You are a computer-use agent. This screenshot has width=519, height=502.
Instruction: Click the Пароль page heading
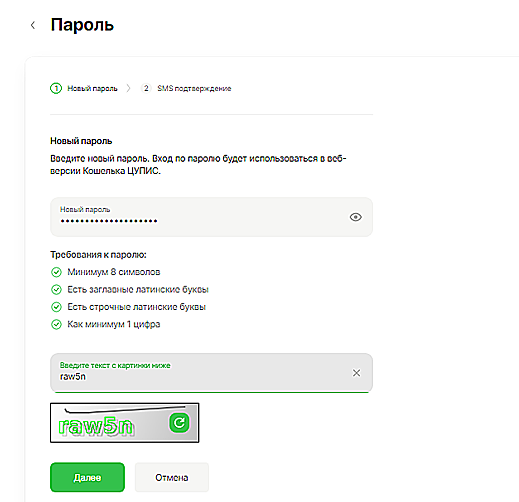(x=82, y=25)
